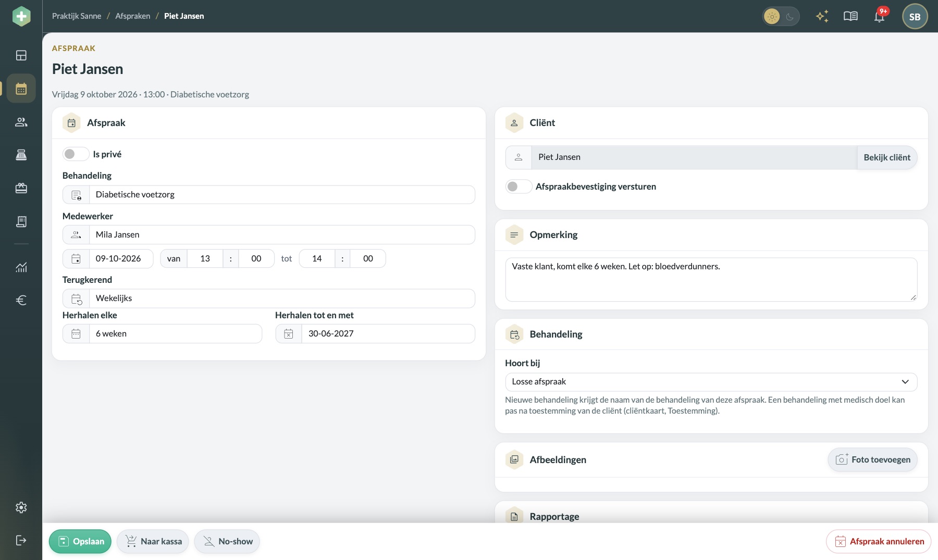The image size is (938, 560).
Task: Toggle the light/dark mode switch
Action: point(781,17)
